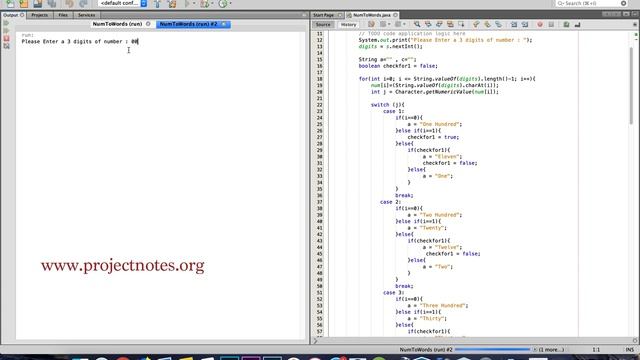This screenshot has height=360, width=640.
Task: Click the Clean and Build icon
Action: point(172,4)
